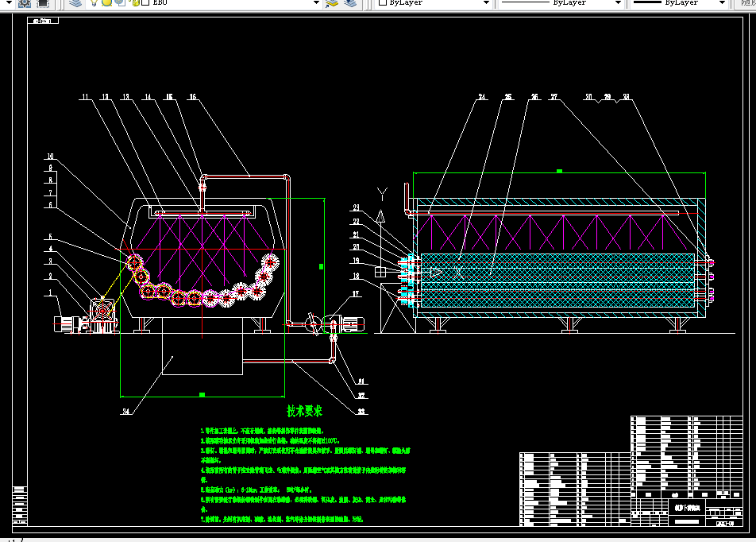Image resolution: width=756 pixels, height=542 pixels.
Task: Select part callout number 17
Action: tap(355, 294)
